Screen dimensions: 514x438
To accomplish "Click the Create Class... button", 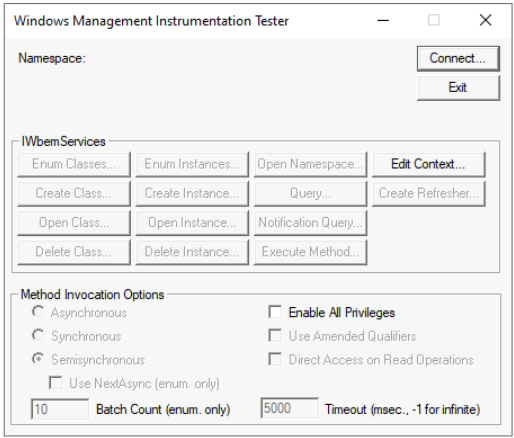I will point(74,193).
